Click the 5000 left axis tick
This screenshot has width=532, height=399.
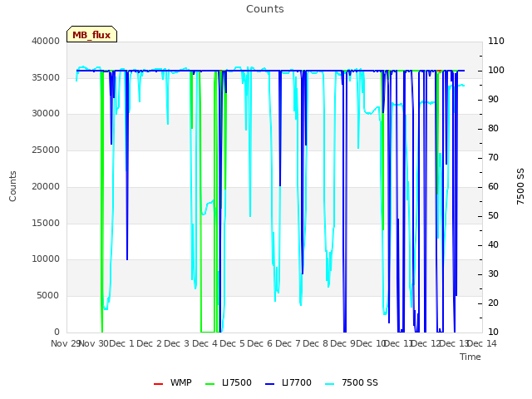(48, 296)
